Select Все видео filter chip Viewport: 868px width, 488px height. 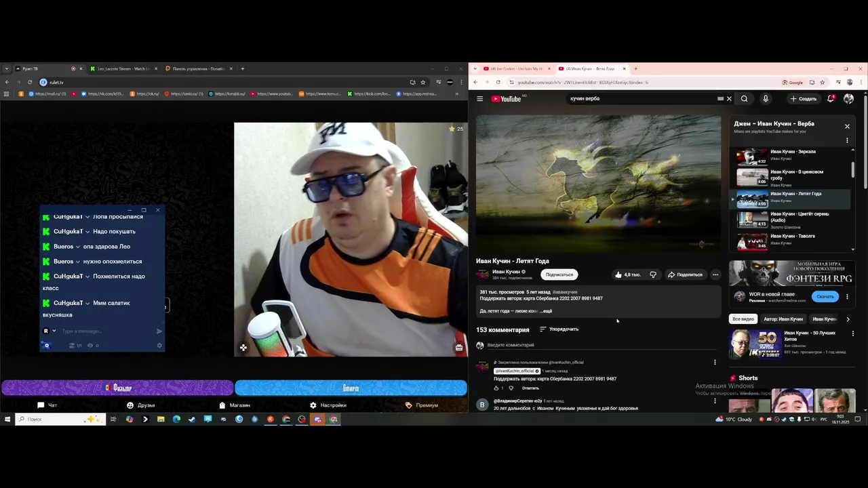[x=743, y=319]
